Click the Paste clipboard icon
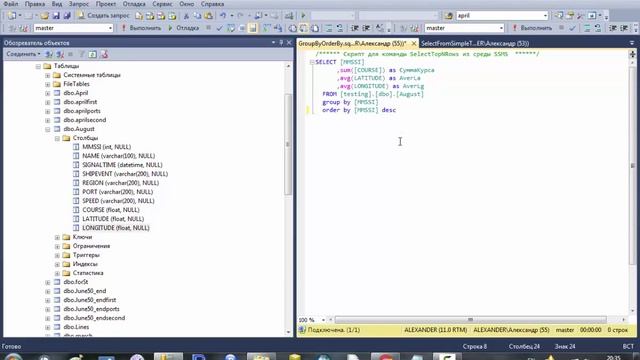640x360 pixels. pos(209,16)
